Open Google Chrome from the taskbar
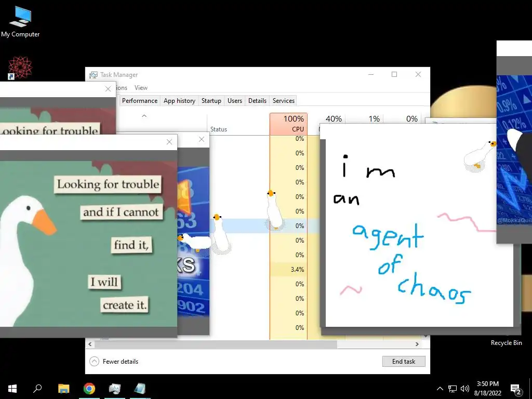Screen dimensions: 532x399 click(x=89, y=389)
